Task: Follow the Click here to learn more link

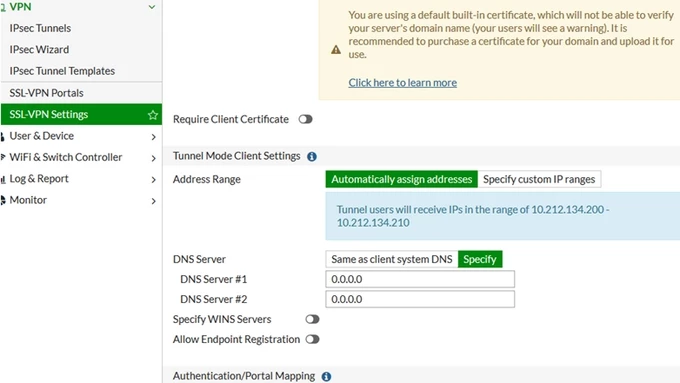Action: tap(402, 83)
